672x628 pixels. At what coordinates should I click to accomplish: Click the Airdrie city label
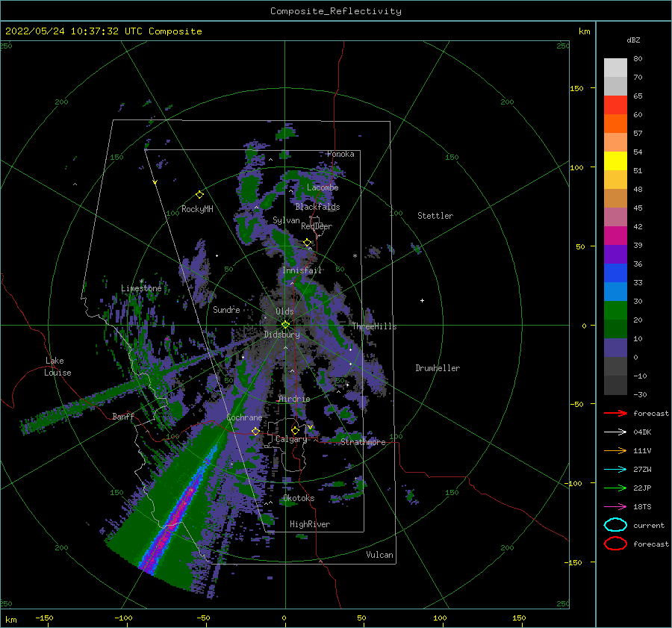pyautogui.click(x=294, y=399)
